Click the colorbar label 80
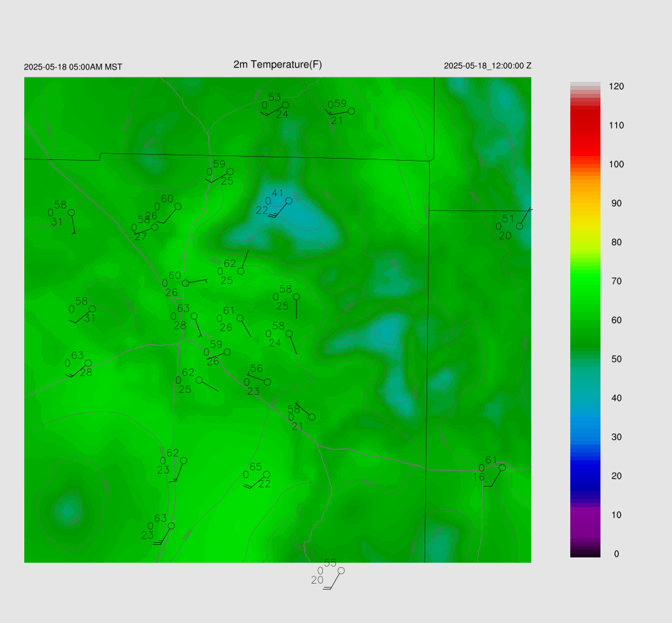 616,243
